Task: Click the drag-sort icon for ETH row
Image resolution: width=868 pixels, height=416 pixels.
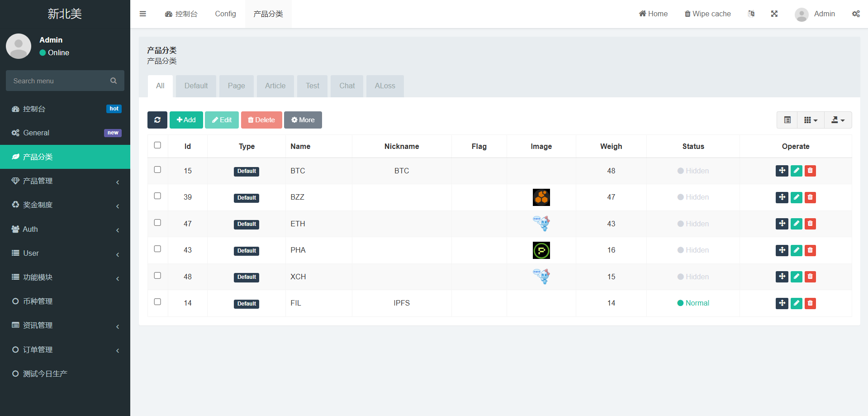Action: 782,224
